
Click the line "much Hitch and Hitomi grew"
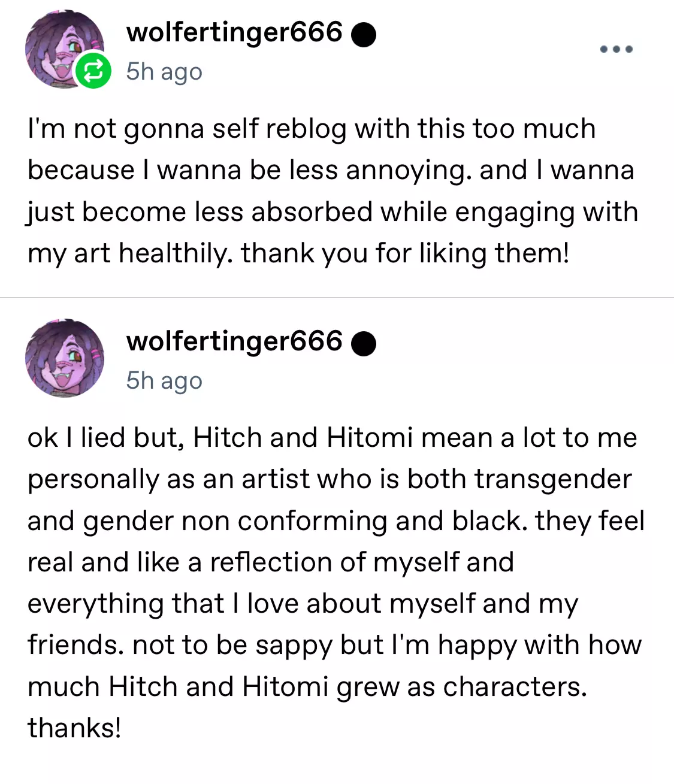(x=307, y=687)
